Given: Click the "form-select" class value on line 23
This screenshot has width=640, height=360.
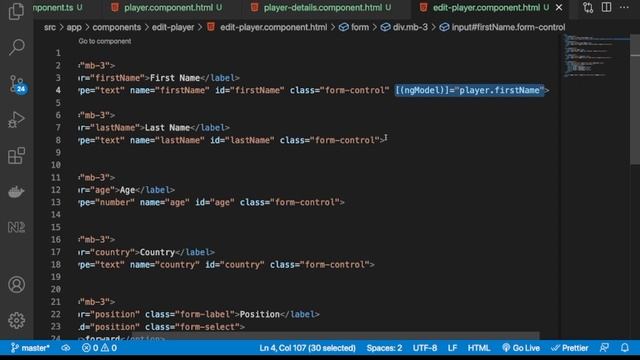Looking at the screenshot, I should click(207, 327).
